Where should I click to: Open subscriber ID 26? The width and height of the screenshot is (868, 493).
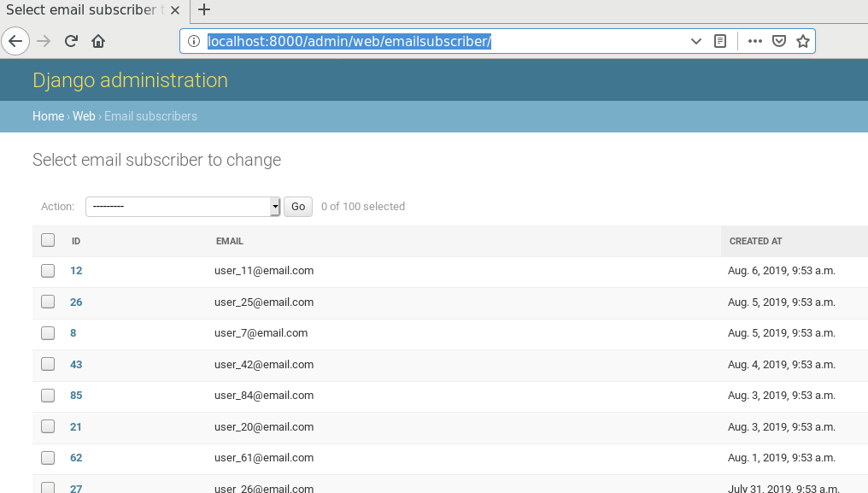click(76, 302)
